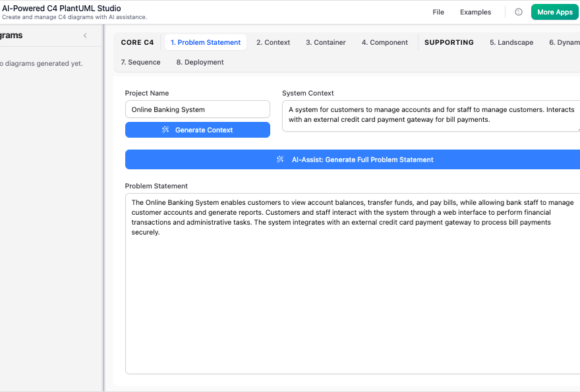The width and height of the screenshot is (580, 392).
Task: Switch to the Sequence tab
Action: [140, 62]
